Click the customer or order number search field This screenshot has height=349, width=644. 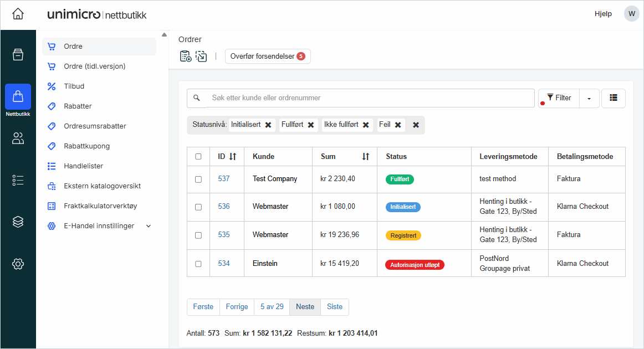click(x=369, y=98)
